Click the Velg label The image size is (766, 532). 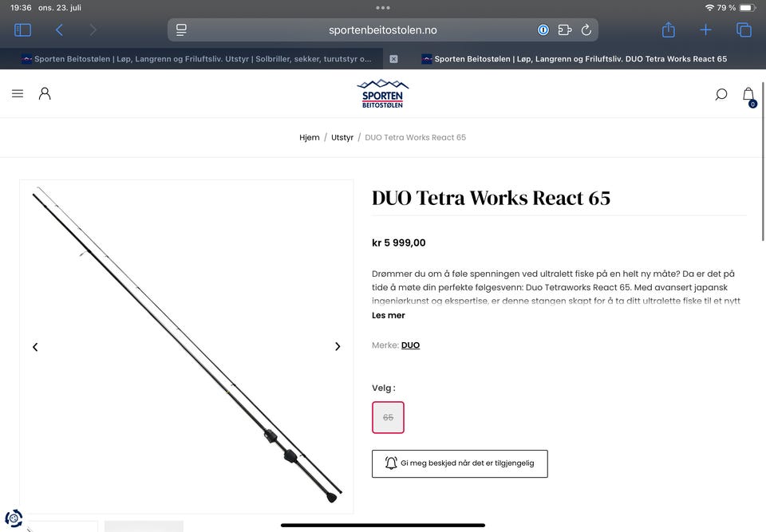click(x=384, y=388)
